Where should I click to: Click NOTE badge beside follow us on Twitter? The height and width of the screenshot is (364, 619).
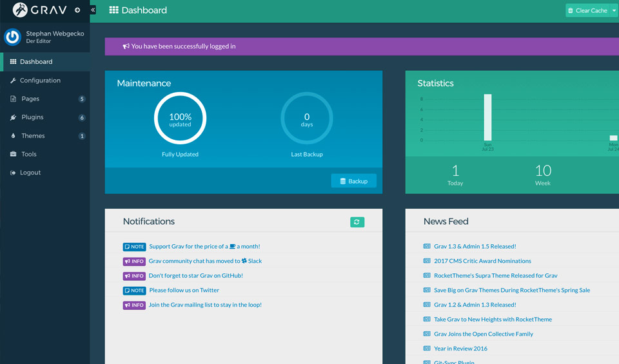tap(134, 291)
